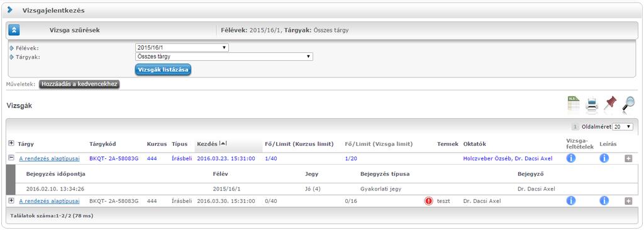644x230 pixels.
Task: Open plus options for 2016.03.30 exam row
Action: [628, 201]
